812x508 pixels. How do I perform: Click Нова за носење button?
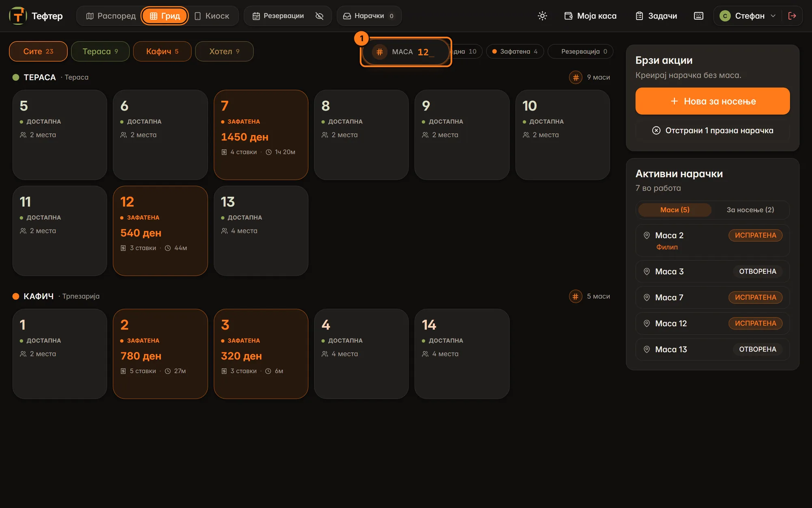713,101
